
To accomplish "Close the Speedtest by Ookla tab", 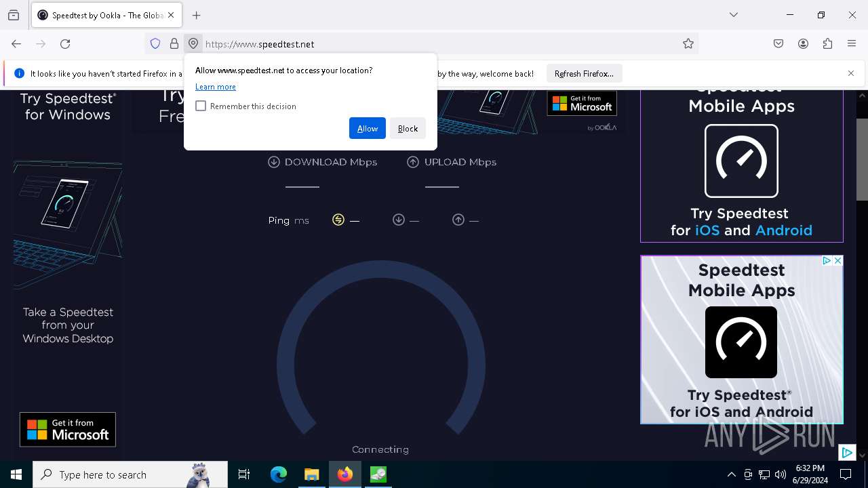I will pos(171,15).
